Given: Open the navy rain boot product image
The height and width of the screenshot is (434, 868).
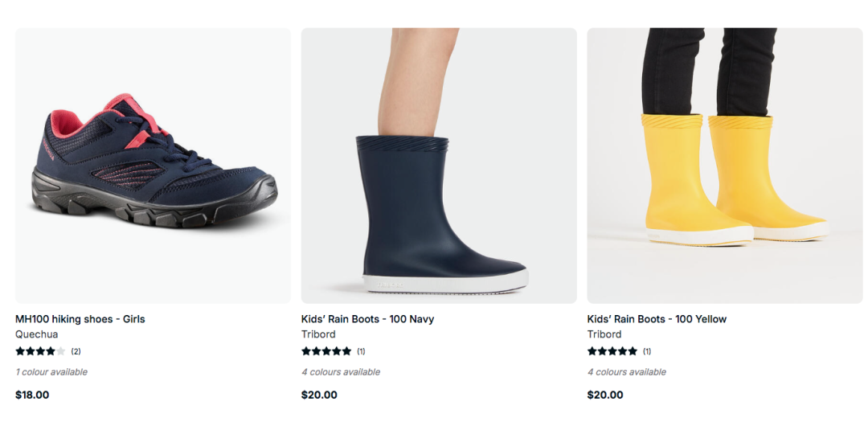Looking at the screenshot, I should pyautogui.click(x=439, y=166).
